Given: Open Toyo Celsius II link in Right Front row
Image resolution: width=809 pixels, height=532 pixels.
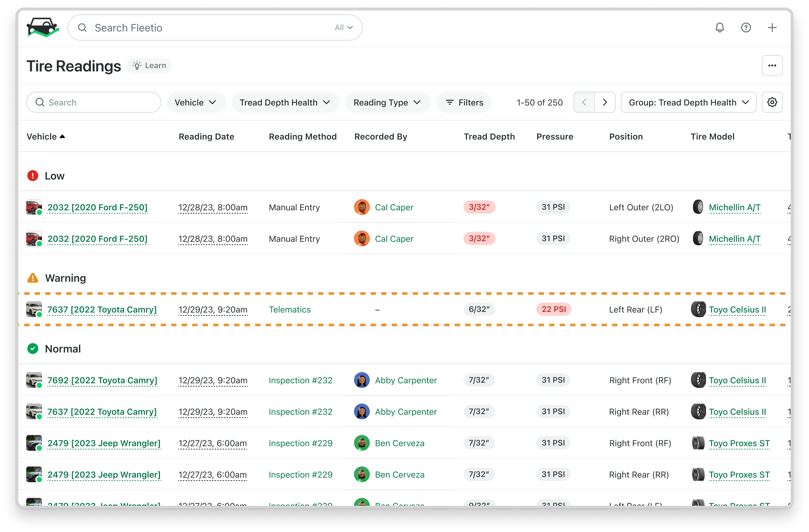Looking at the screenshot, I should pos(737,380).
